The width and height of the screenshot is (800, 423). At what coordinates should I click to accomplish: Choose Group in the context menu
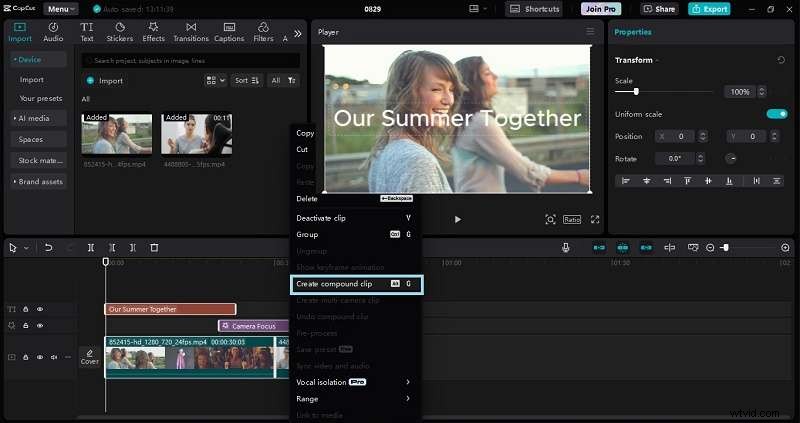pyautogui.click(x=355, y=235)
